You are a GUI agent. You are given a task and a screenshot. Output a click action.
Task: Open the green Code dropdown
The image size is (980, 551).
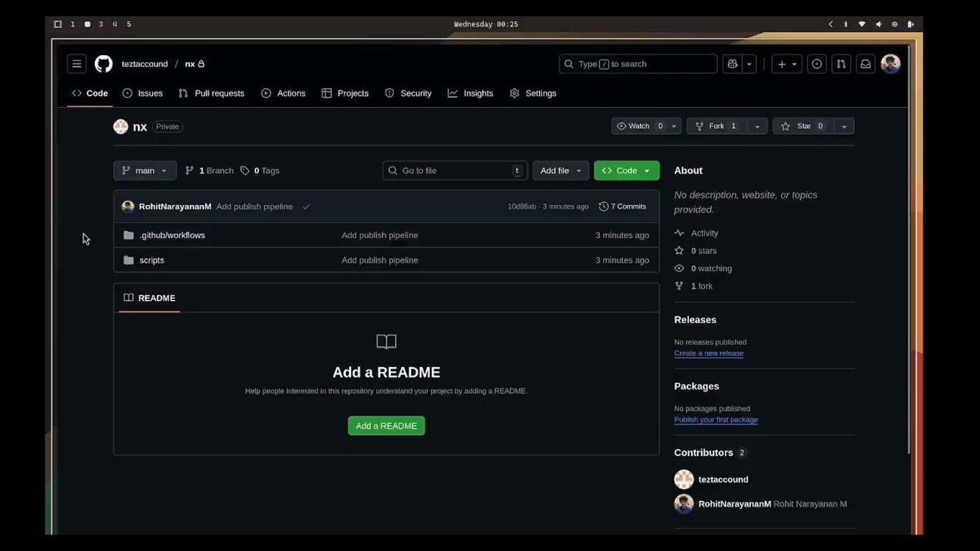tap(626, 171)
